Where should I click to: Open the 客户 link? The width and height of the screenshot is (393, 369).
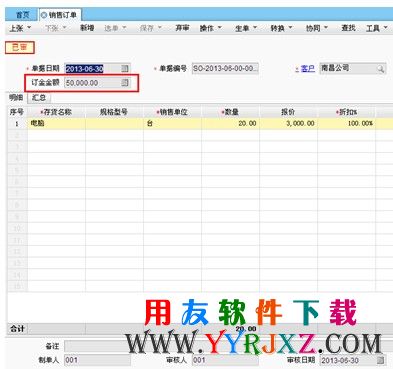(307, 69)
